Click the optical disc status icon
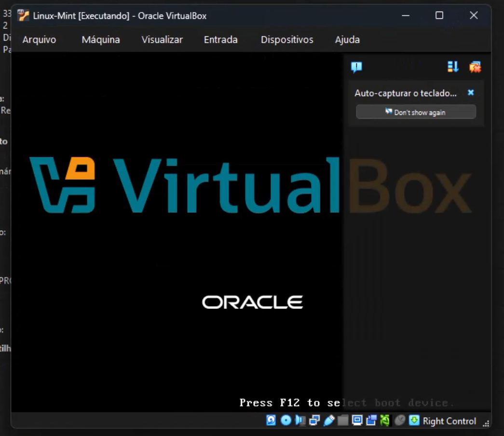 [x=286, y=420]
